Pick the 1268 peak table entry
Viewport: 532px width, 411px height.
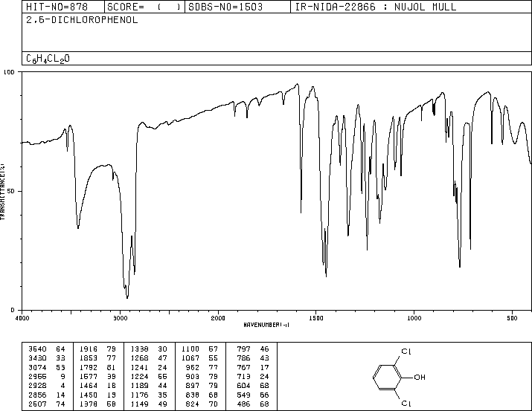(x=149, y=358)
